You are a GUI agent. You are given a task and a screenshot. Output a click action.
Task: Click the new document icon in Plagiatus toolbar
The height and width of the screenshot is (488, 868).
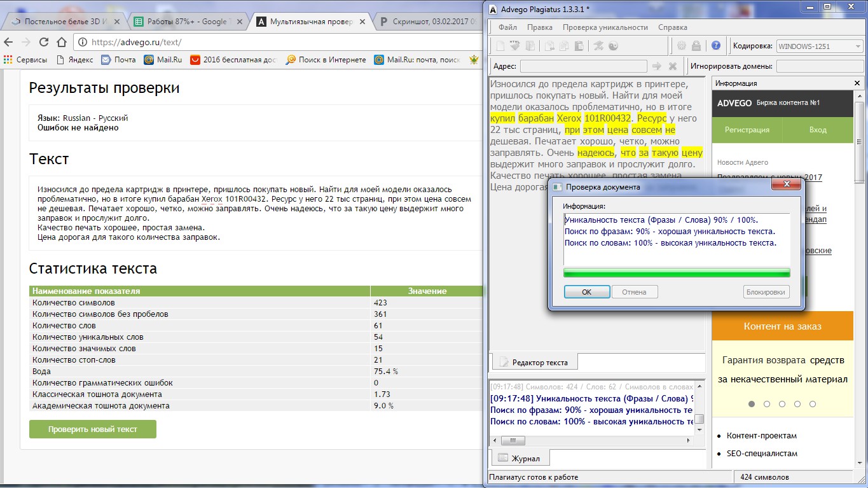pyautogui.click(x=500, y=46)
